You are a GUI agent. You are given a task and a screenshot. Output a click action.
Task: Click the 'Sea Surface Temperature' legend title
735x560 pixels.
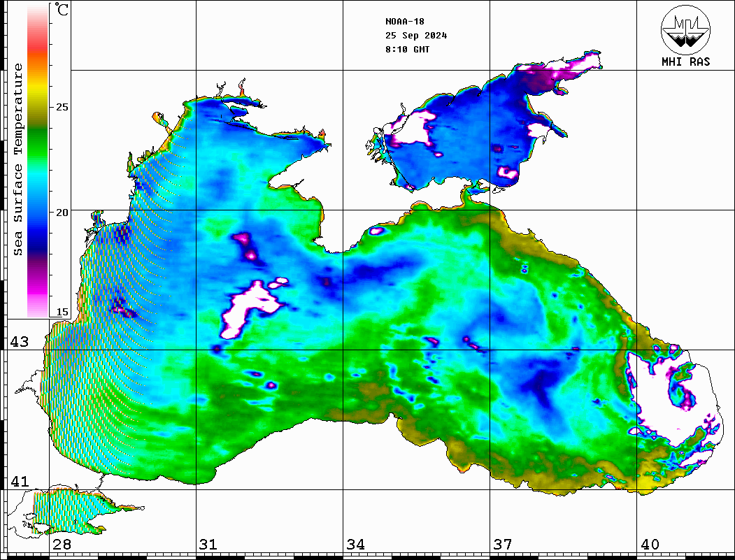click(17, 159)
